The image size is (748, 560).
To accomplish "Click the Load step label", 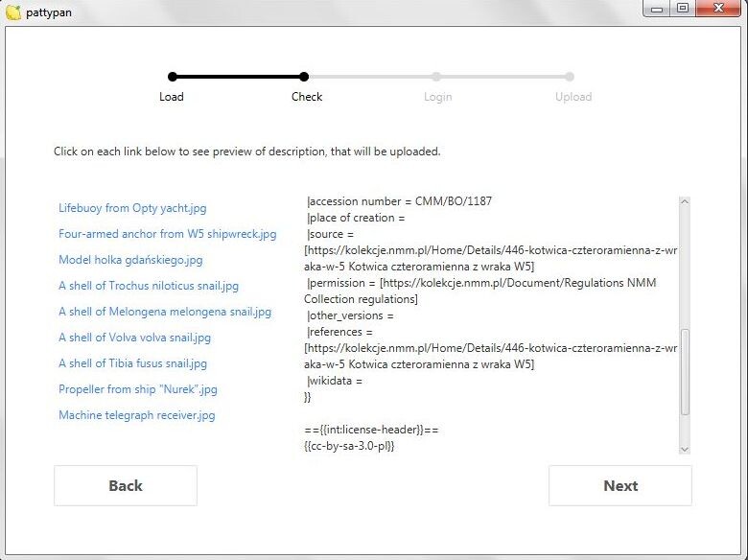I will pos(172,97).
